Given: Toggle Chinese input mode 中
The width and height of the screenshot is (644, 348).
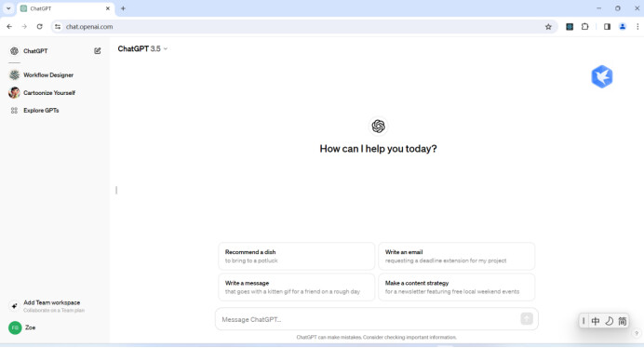Looking at the screenshot, I should [x=596, y=321].
